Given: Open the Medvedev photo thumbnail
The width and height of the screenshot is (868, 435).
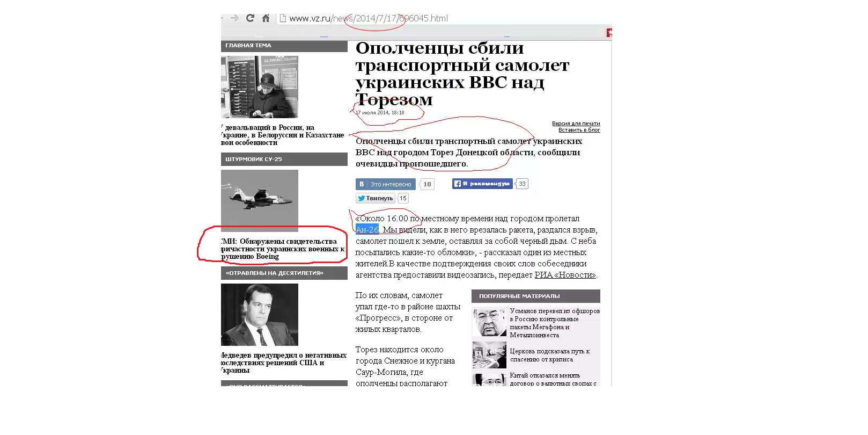Looking at the screenshot, I should (260, 315).
